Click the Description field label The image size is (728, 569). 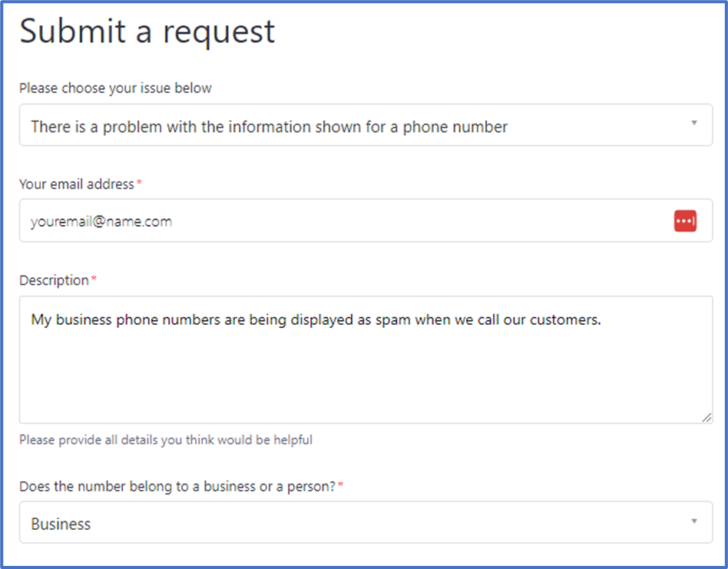54,280
